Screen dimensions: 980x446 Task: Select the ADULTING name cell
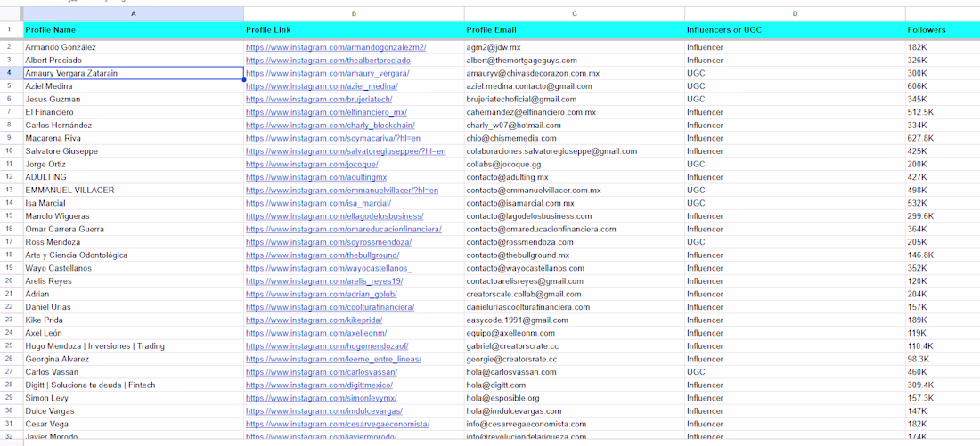pos(133,177)
